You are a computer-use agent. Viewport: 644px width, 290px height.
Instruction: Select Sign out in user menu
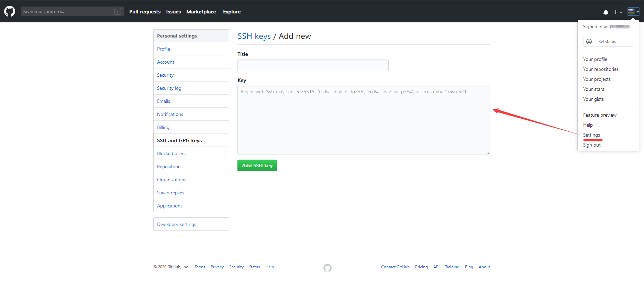pyautogui.click(x=608, y=145)
